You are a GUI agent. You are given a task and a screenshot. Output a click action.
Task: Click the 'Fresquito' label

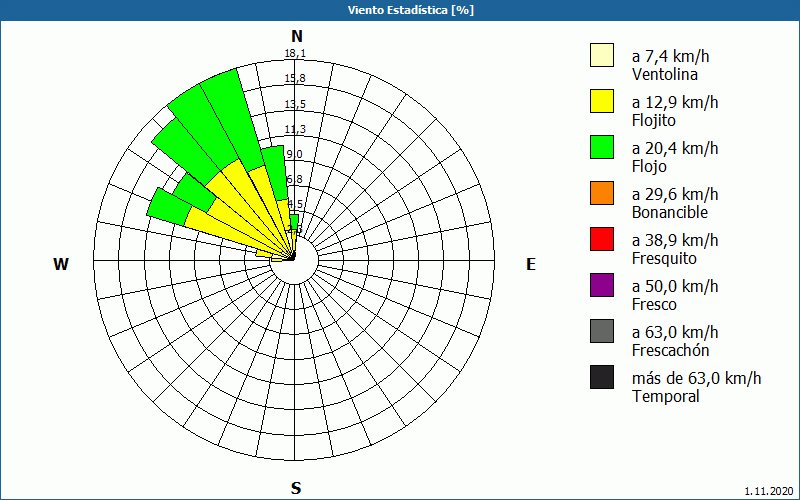[664, 259]
